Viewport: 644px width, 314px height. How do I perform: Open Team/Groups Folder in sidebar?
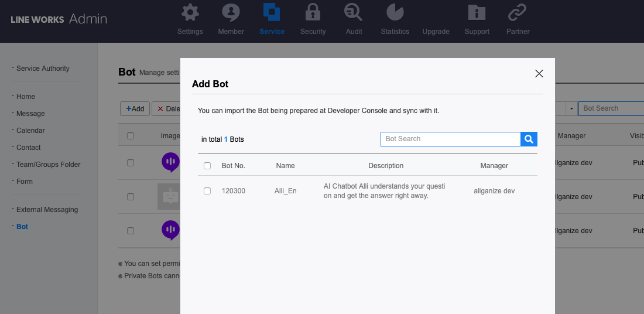48,165
